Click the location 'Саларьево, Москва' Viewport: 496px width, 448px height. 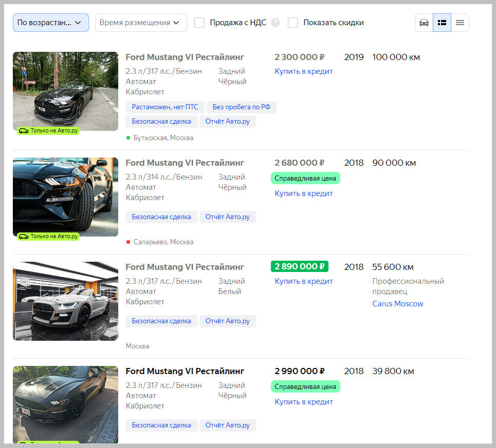(x=163, y=242)
